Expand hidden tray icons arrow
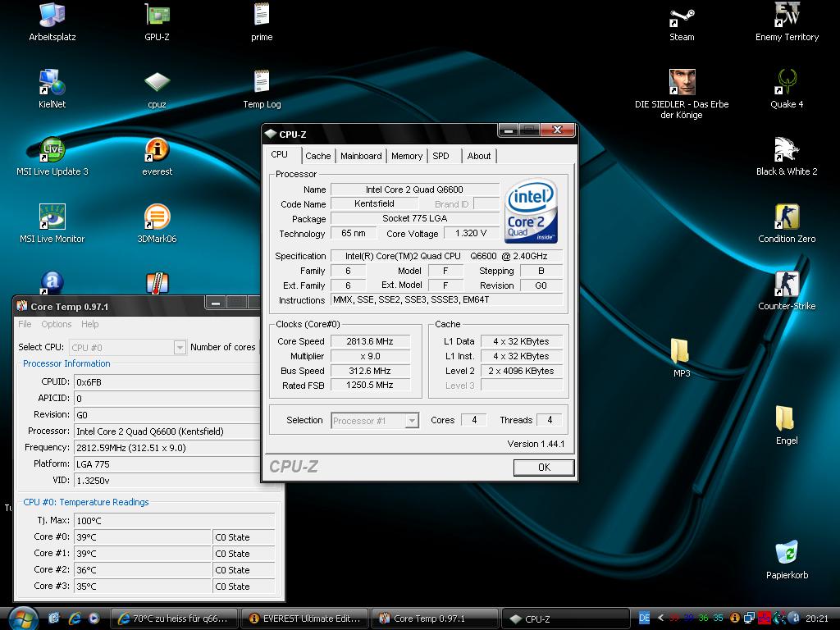Screen dimensions: 840x630 [x=660, y=619]
